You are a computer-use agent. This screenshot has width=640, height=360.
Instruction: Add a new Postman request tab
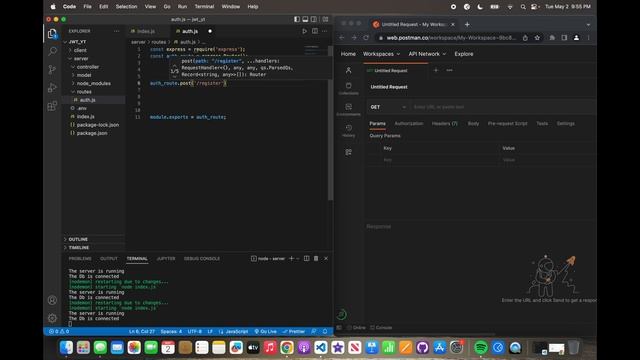[x=436, y=70]
